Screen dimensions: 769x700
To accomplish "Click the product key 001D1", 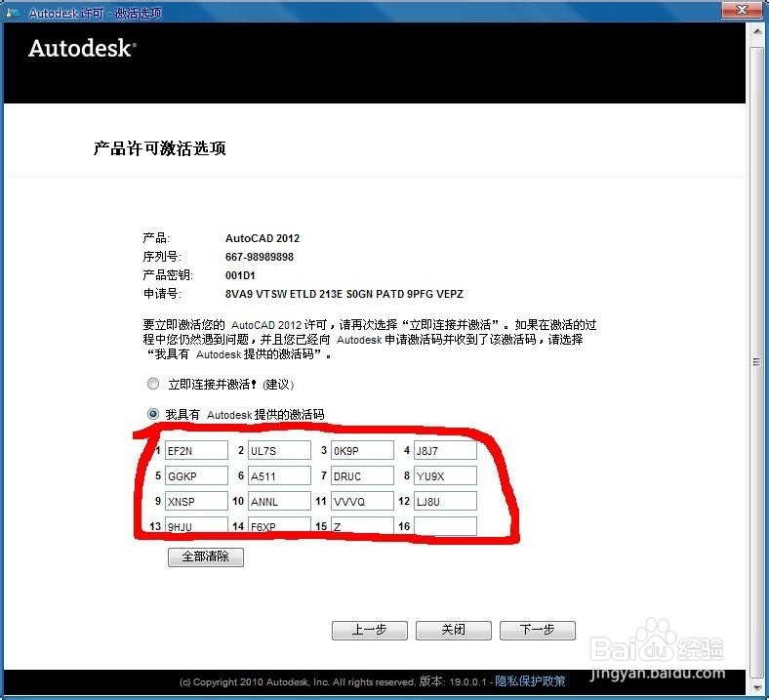I will (x=240, y=275).
